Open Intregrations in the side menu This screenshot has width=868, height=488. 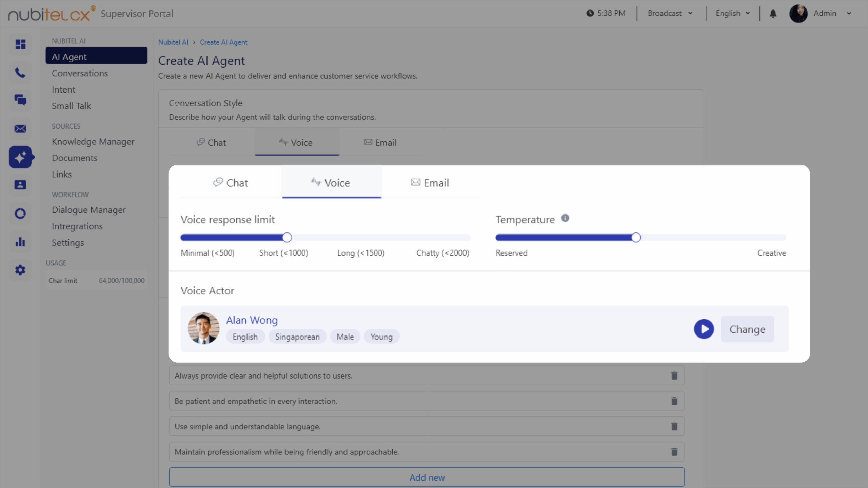click(77, 226)
